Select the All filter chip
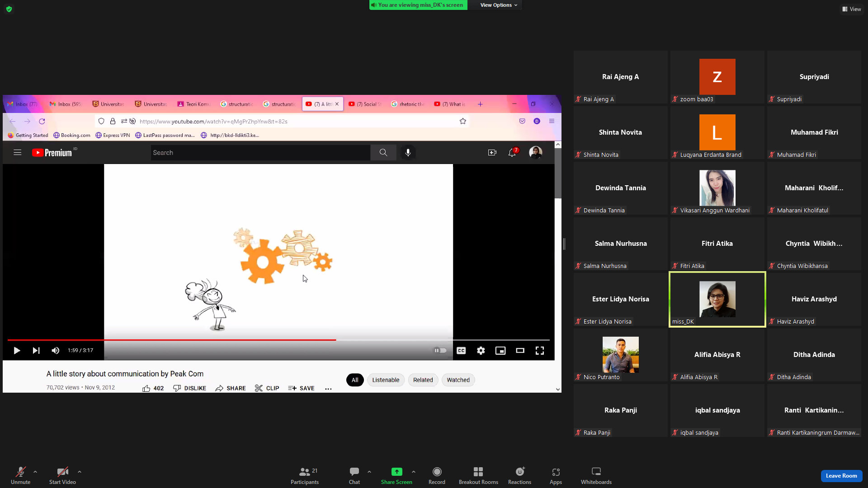Screen dimensions: 868x488 point(355,380)
